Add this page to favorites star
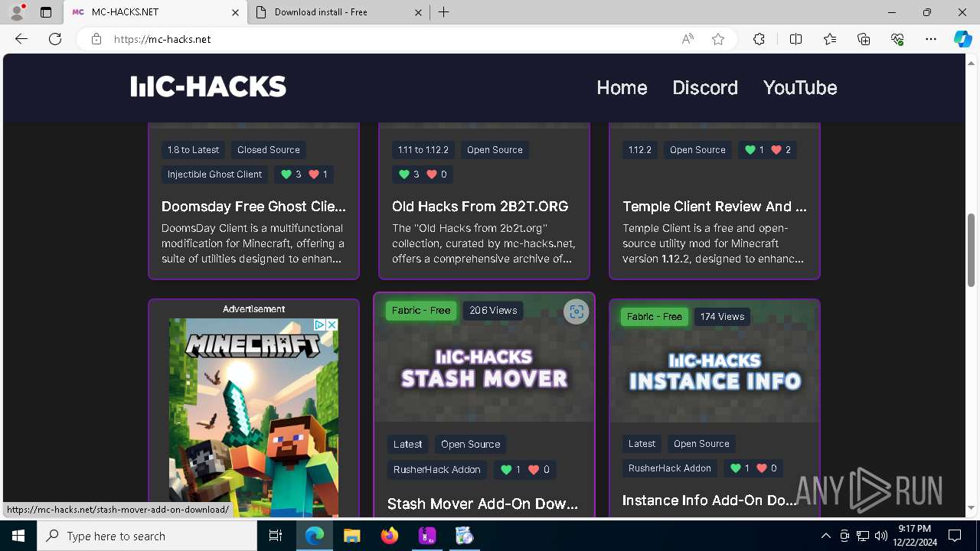 [x=718, y=39]
